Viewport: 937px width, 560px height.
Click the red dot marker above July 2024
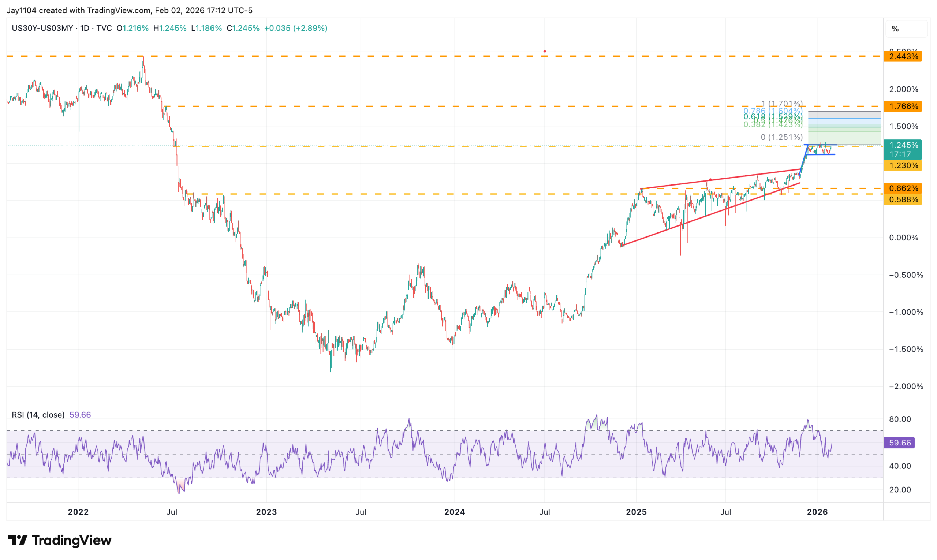(x=545, y=51)
